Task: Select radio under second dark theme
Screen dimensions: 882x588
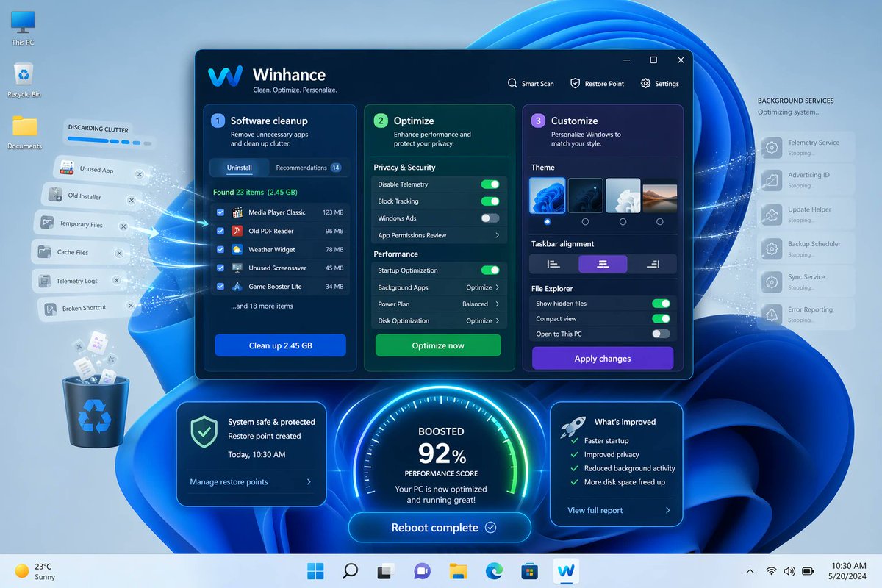Action: [585, 222]
